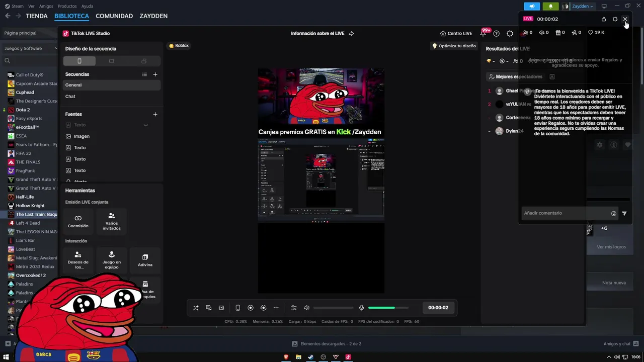
Task: Open the Secuencias list options icon
Action: [144, 74]
